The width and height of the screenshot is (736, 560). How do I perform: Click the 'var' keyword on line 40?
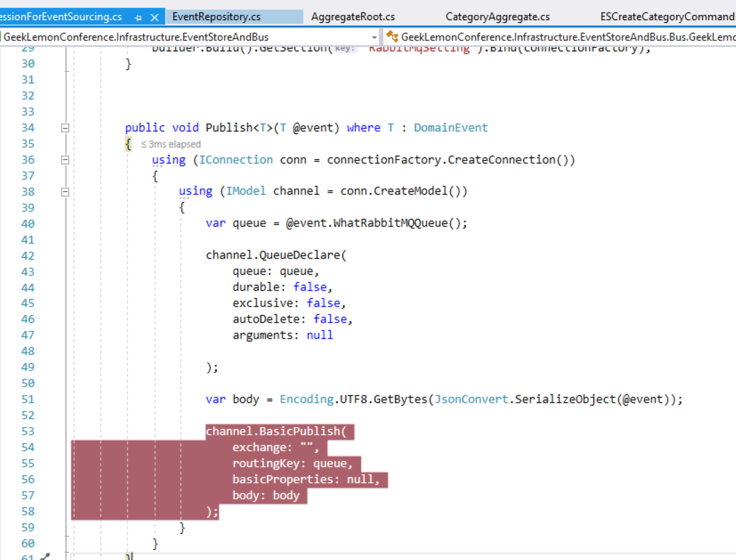tap(216, 224)
